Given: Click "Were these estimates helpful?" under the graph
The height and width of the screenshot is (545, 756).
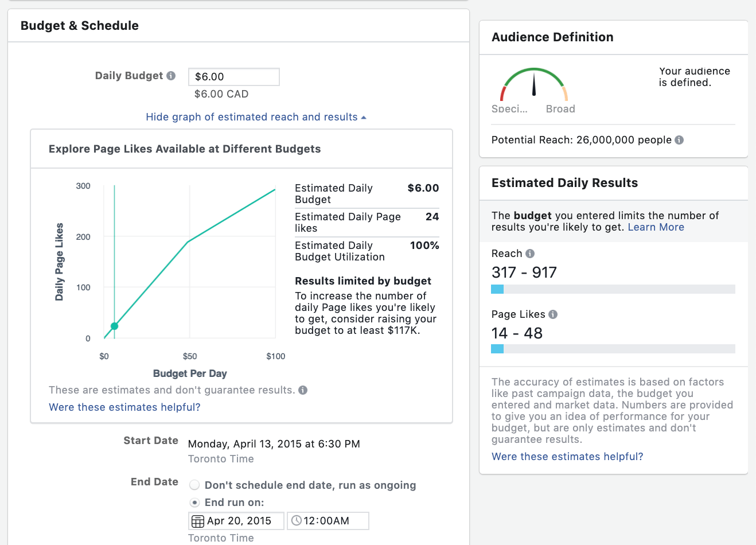Looking at the screenshot, I should [x=124, y=407].
